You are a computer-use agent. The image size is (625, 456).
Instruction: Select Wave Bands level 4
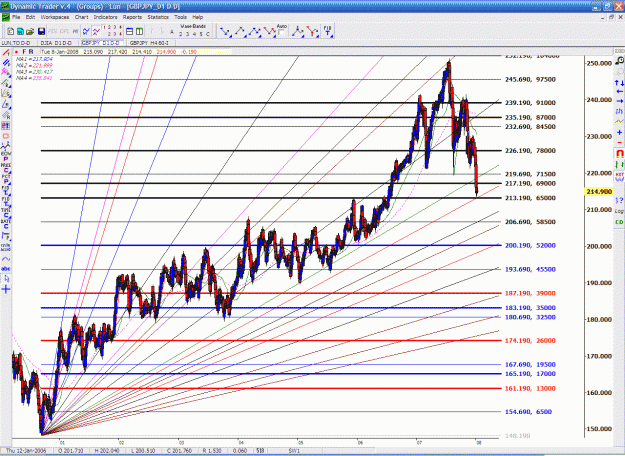tap(194, 34)
